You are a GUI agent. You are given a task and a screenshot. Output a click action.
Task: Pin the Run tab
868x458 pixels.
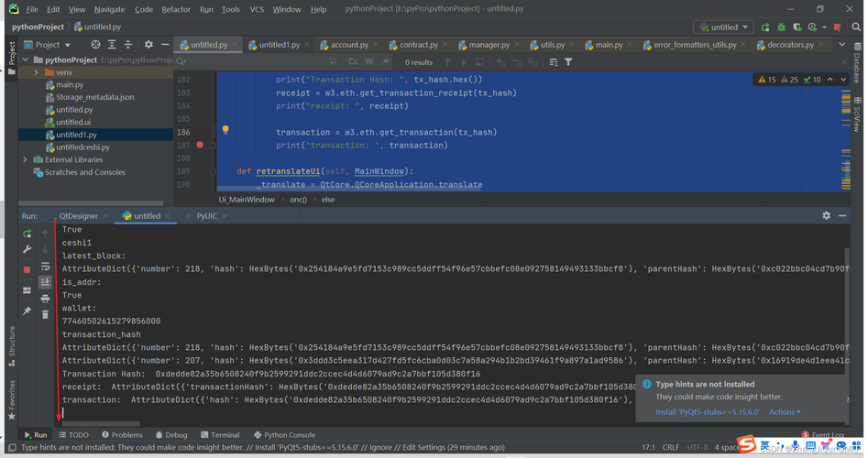point(27,311)
